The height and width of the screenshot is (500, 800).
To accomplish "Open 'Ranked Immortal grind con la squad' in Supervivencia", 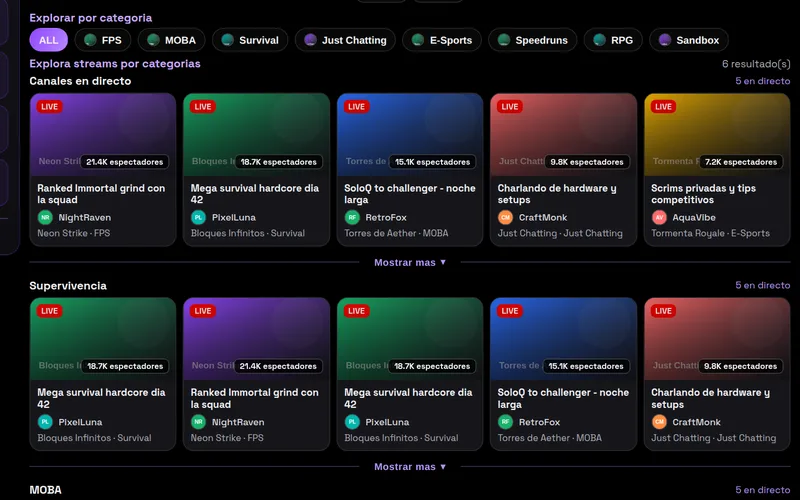I will pyautogui.click(x=255, y=398).
